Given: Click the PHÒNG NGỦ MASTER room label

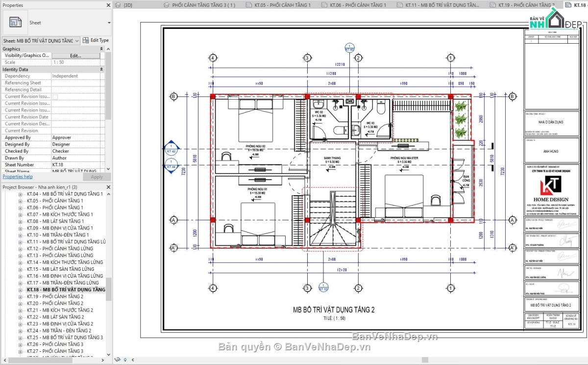Looking at the screenshot, I should [404, 158].
